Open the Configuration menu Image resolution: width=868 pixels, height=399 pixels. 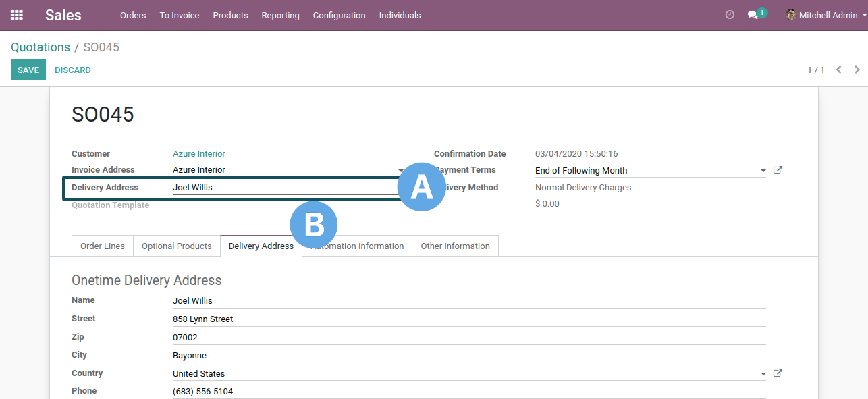tap(339, 15)
